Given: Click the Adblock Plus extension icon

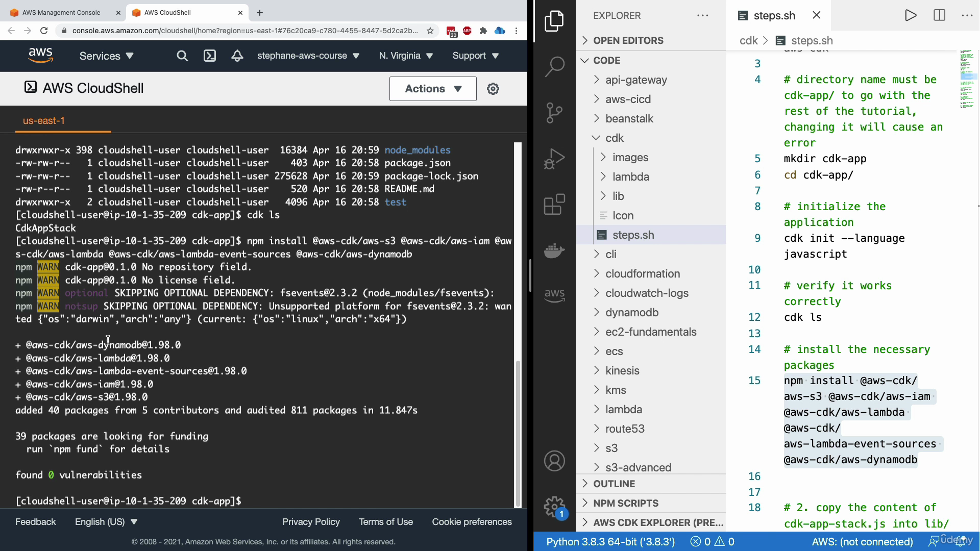Looking at the screenshot, I should pos(467,31).
